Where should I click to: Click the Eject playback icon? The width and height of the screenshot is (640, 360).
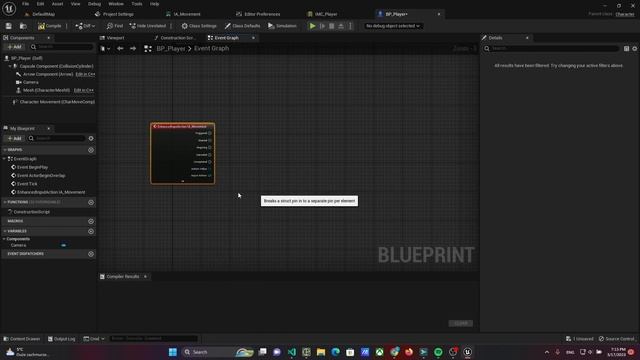coord(341,26)
